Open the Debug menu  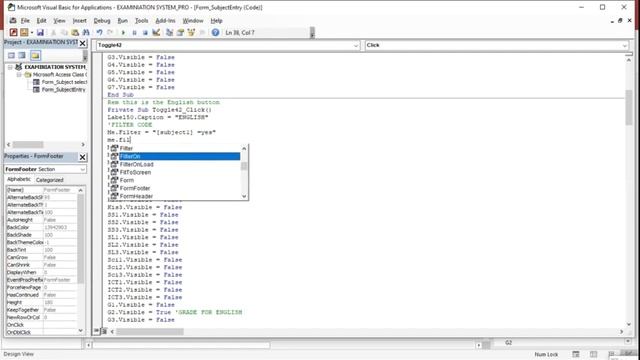pos(102,20)
